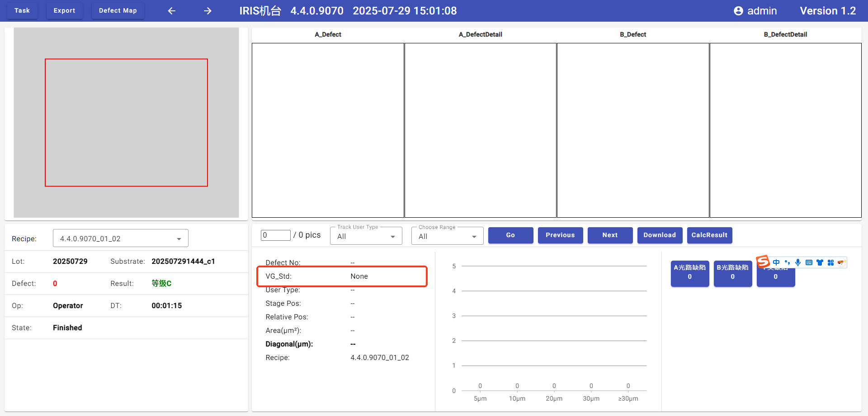
Task: Click the Export button
Action: pyautogui.click(x=64, y=10)
